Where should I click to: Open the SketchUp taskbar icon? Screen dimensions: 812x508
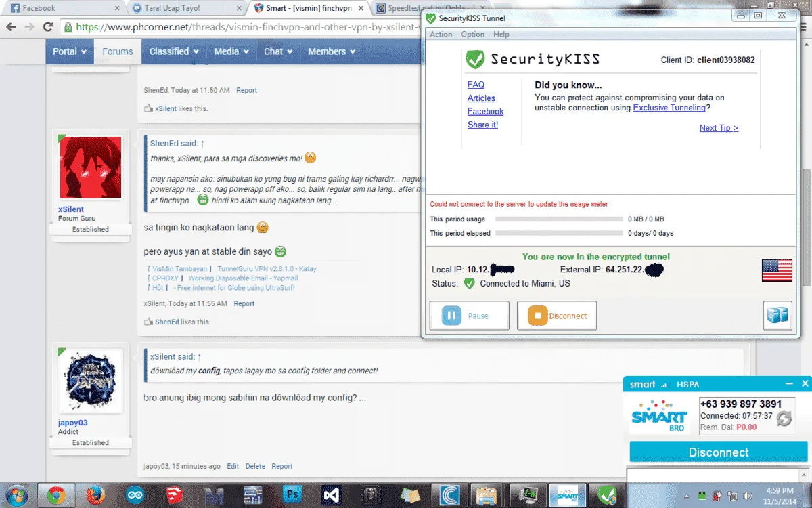click(x=174, y=495)
